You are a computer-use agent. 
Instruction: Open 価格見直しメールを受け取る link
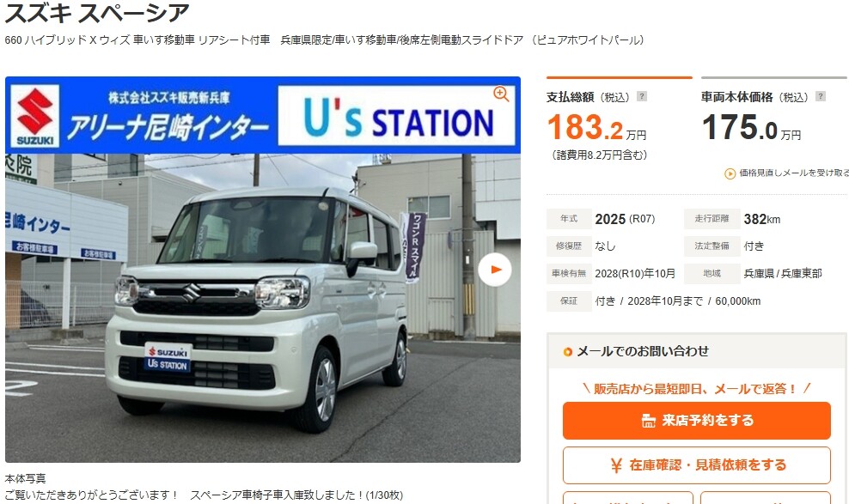(794, 173)
